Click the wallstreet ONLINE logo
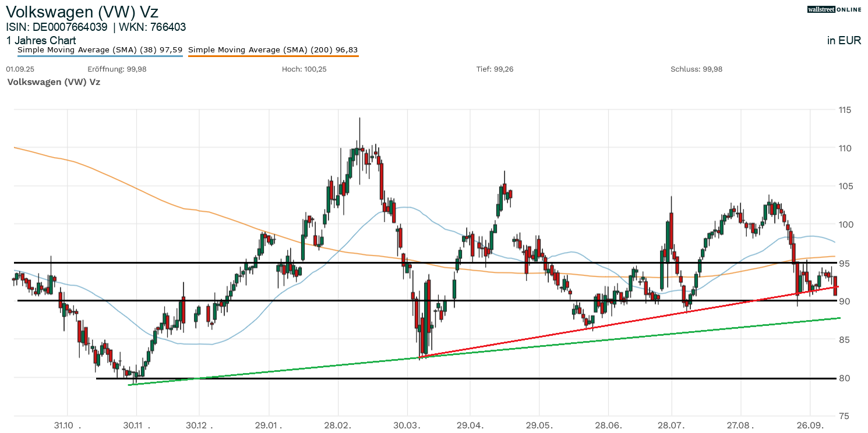Viewport: 868px width, 433px height. coord(835,9)
